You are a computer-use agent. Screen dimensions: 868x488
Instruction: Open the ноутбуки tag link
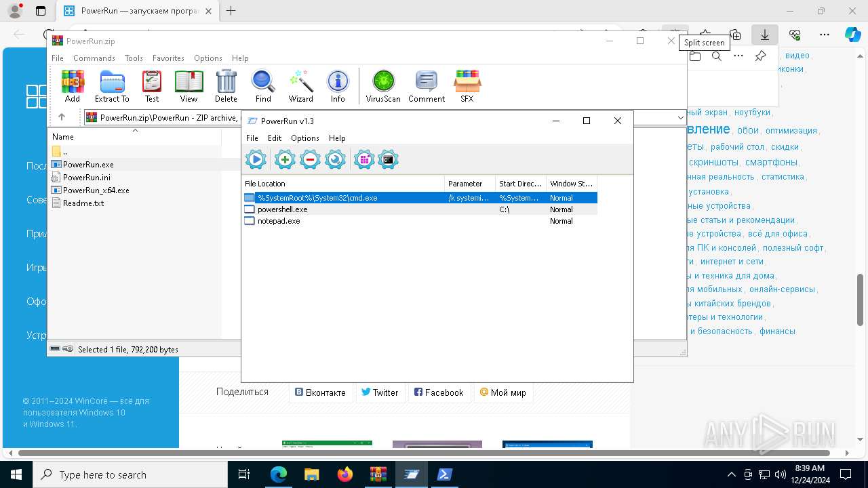[752, 113]
